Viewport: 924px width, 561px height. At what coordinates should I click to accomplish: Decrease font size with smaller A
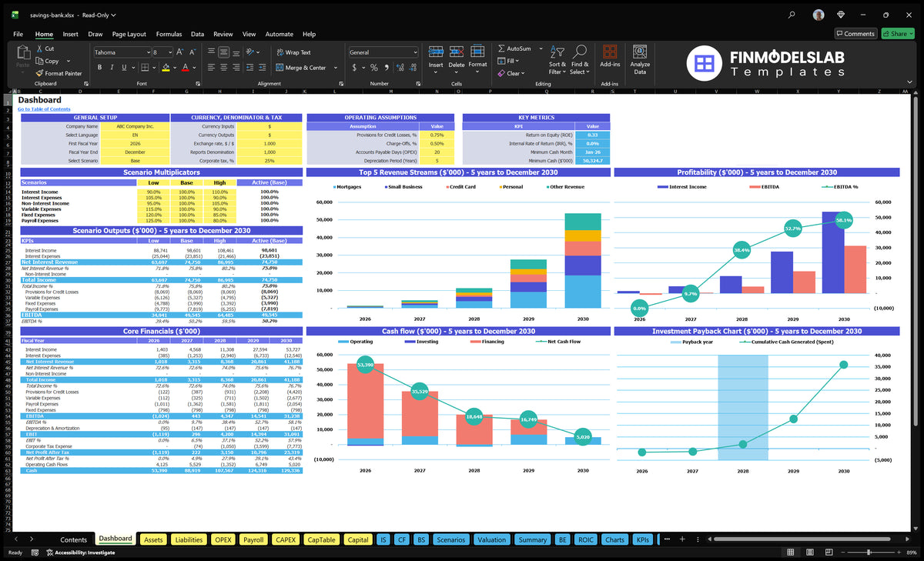click(x=192, y=52)
